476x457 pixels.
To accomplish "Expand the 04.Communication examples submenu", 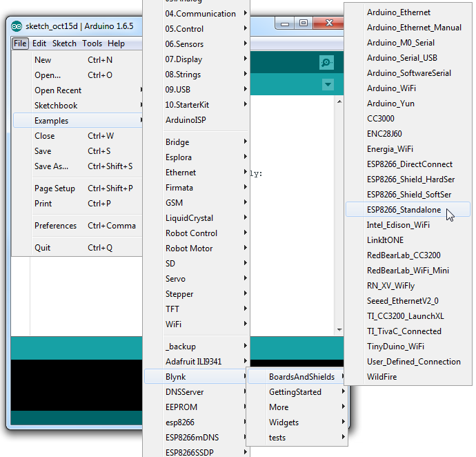I will point(197,14).
